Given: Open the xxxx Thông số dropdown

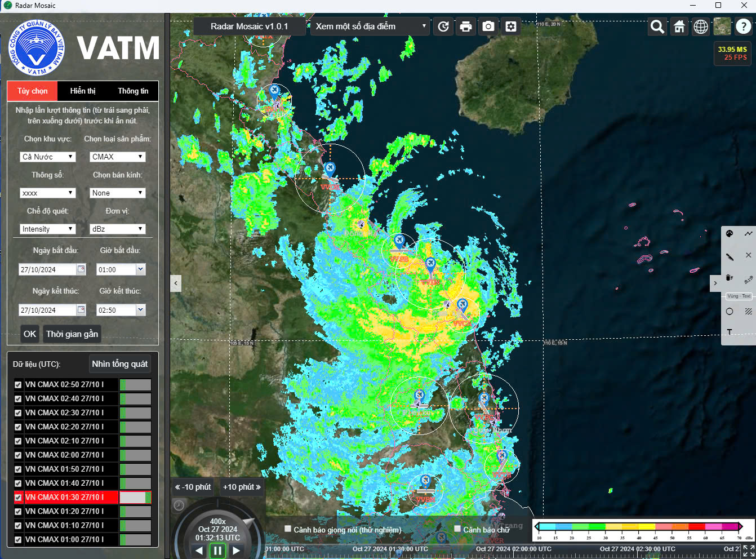Looking at the screenshot, I should click(47, 193).
